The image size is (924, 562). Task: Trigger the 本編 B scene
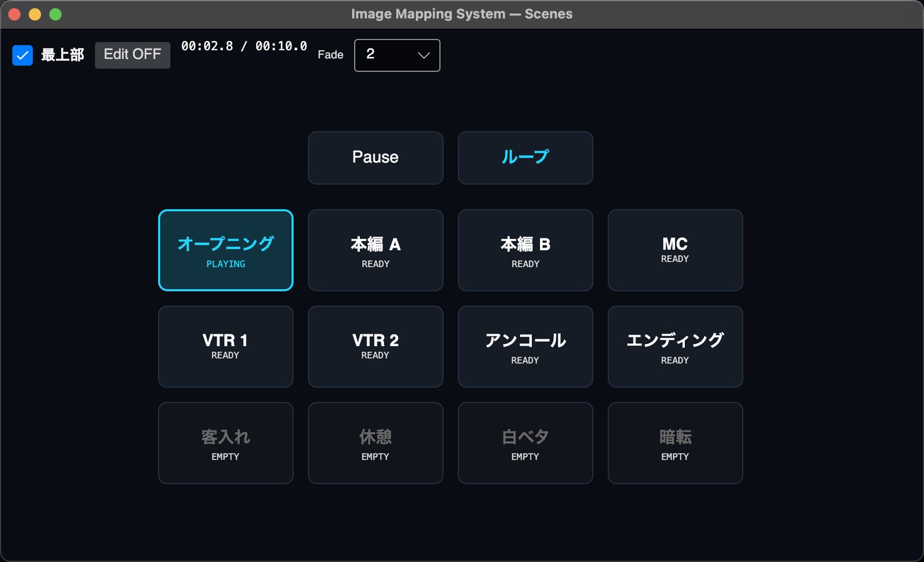[525, 250]
